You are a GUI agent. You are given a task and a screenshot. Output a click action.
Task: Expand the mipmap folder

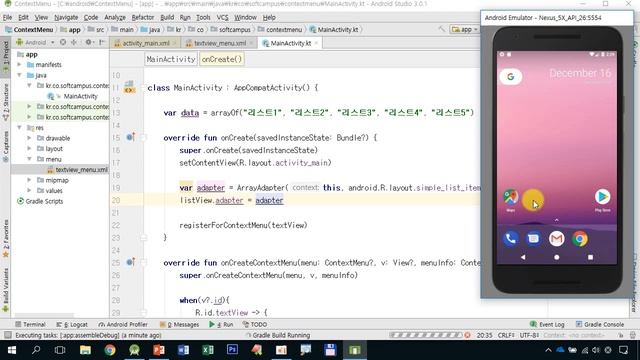coord(29,180)
